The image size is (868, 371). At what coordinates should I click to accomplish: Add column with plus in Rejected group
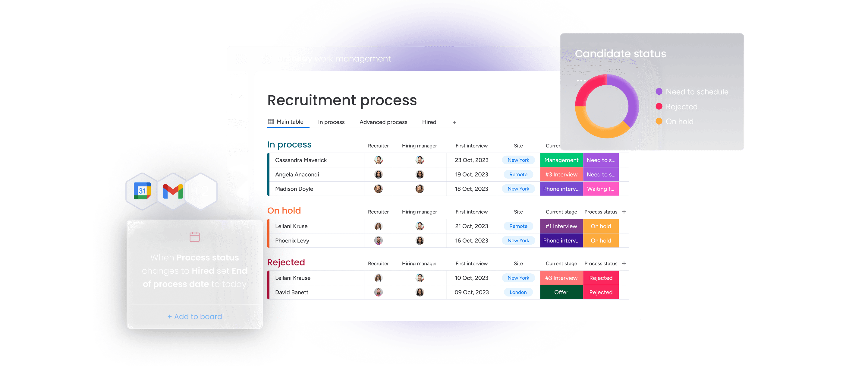(624, 263)
